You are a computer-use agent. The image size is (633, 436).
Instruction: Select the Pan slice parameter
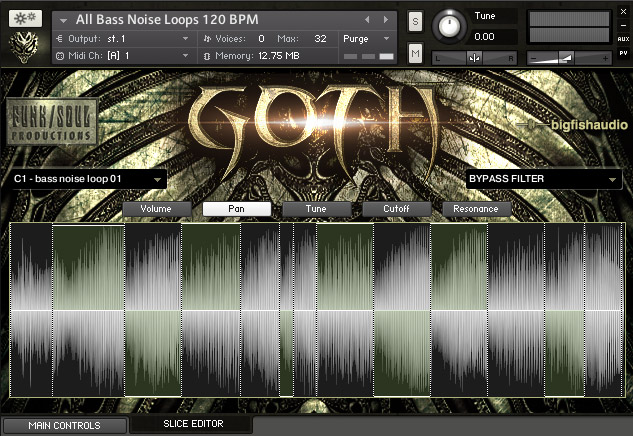click(x=236, y=209)
